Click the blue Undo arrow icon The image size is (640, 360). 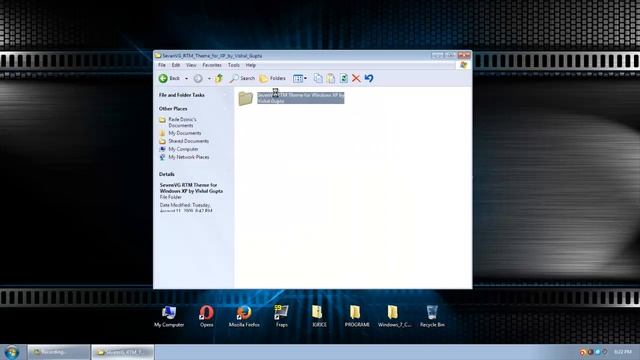369,78
